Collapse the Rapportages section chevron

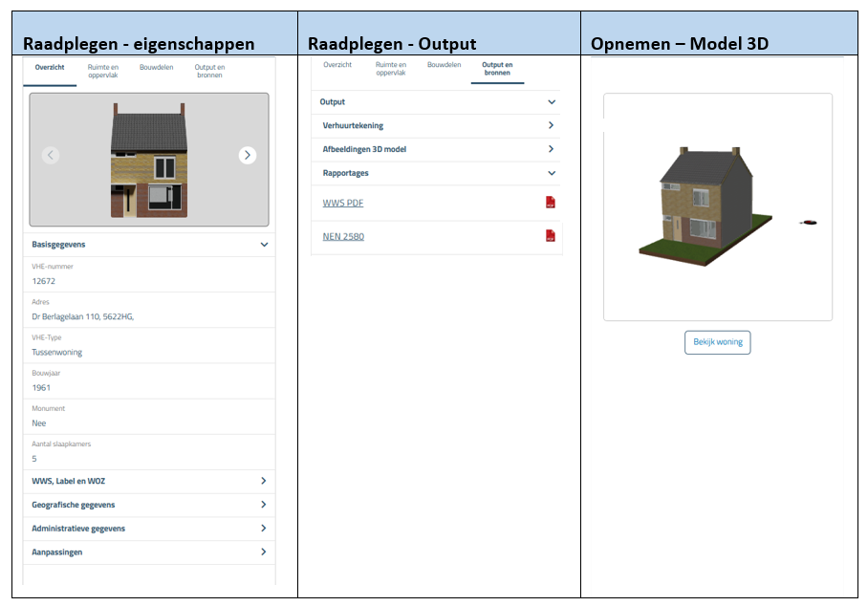pos(551,173)
